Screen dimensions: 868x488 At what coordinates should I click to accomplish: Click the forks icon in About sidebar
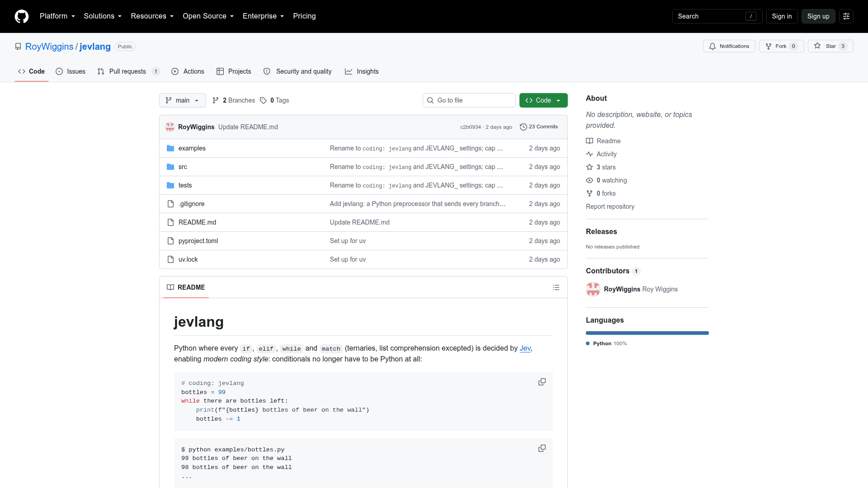click(590, 193)
